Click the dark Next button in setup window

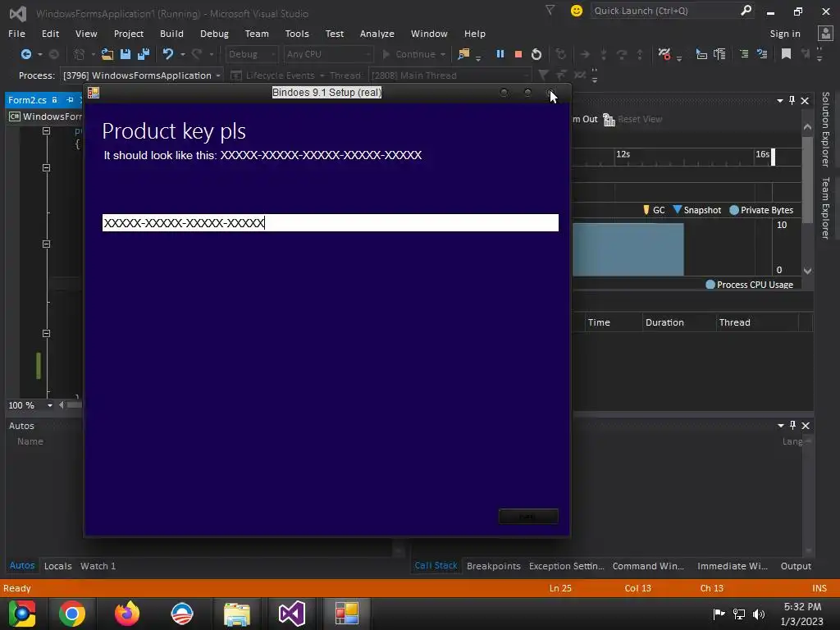[528, 517]
